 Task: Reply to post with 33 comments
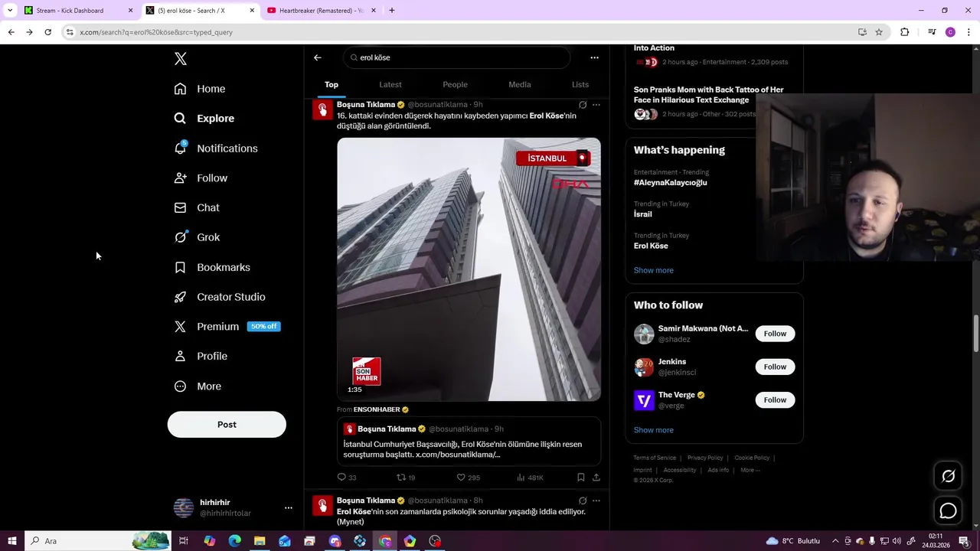tap(347, 478)
